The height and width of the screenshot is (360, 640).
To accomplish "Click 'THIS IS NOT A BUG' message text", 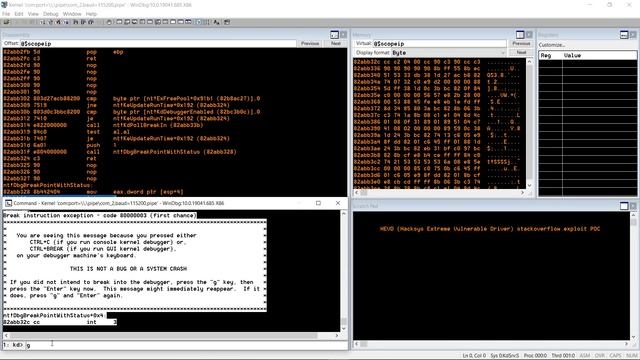I will [x=128, y=269].
